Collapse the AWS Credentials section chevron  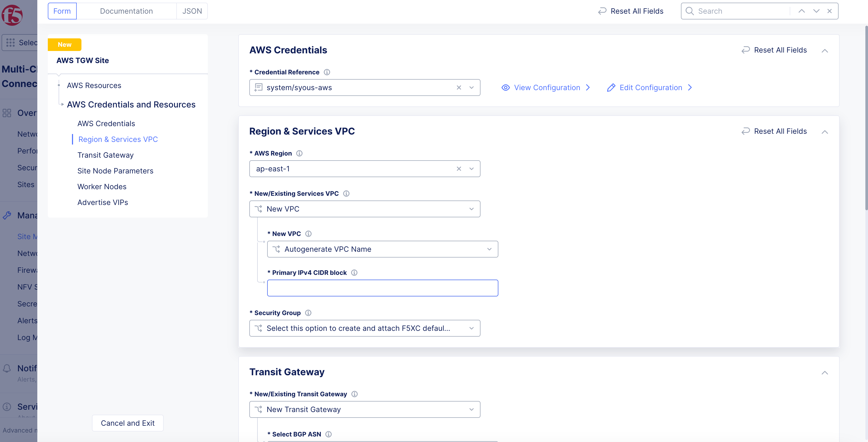pyautogui.click(x=825, y=50)
